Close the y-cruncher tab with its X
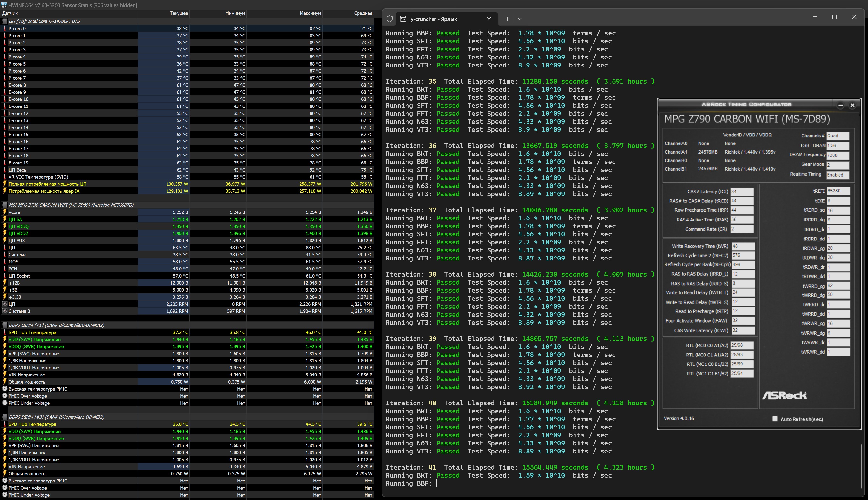The height and width of the screenshot is (500, 868). [x=489, y=19]
